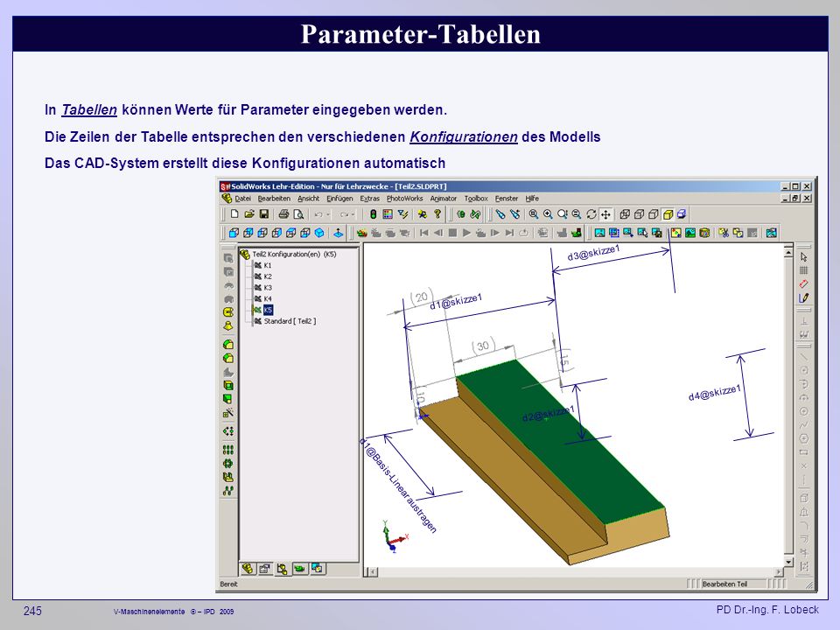Click the Print icon

coord(283,214)
